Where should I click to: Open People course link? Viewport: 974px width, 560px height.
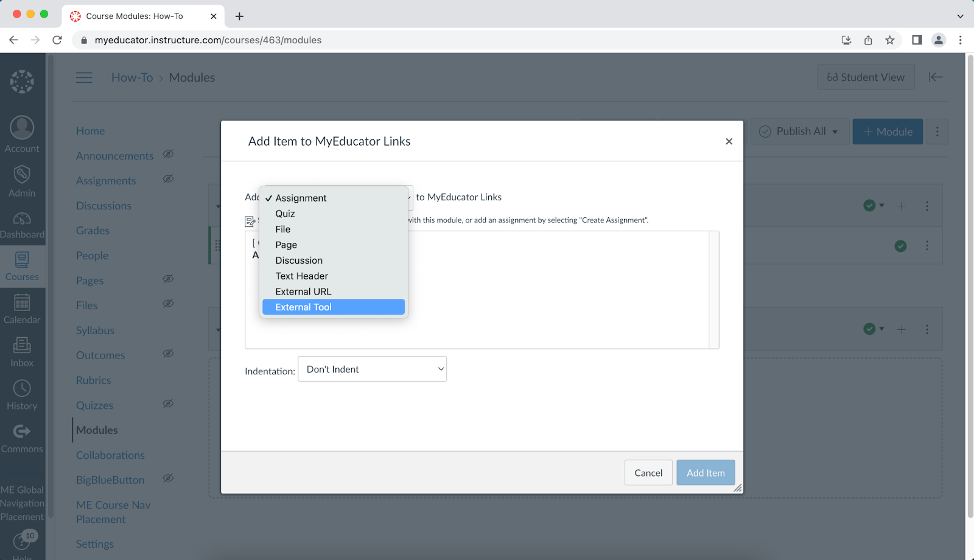[92, 256]
